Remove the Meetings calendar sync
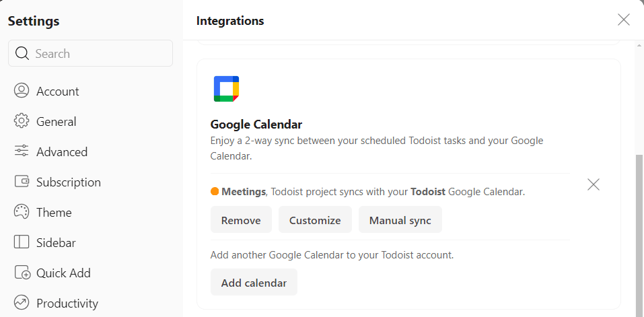644x317 pixels. [241, 220]
